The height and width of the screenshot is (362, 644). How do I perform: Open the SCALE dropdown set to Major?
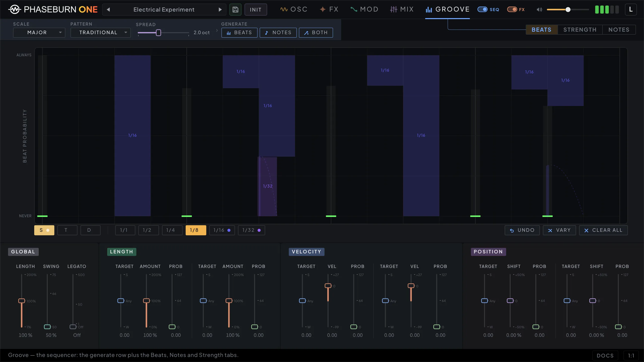pyautogui.click(x=39, y=33)
